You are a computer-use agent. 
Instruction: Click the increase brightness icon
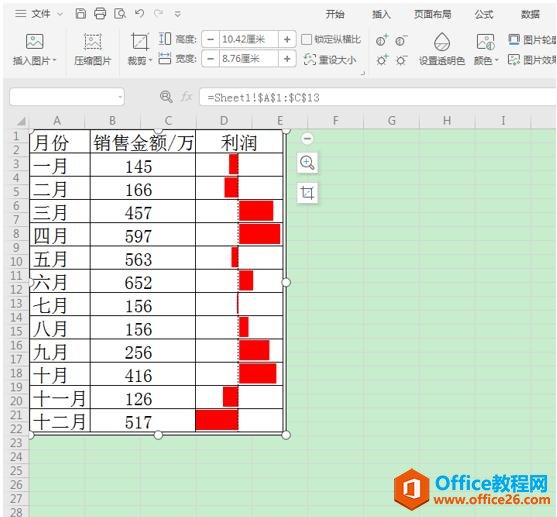click(382, 60)
